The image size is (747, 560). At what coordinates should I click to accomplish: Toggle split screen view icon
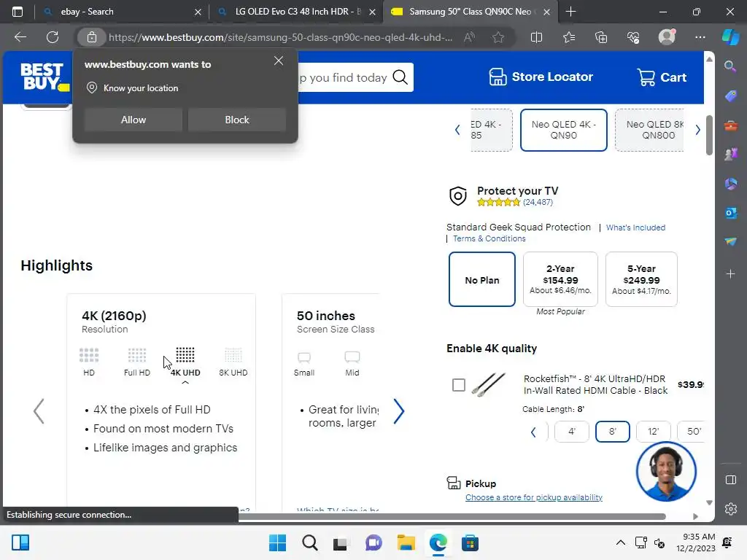click(536, 37)
